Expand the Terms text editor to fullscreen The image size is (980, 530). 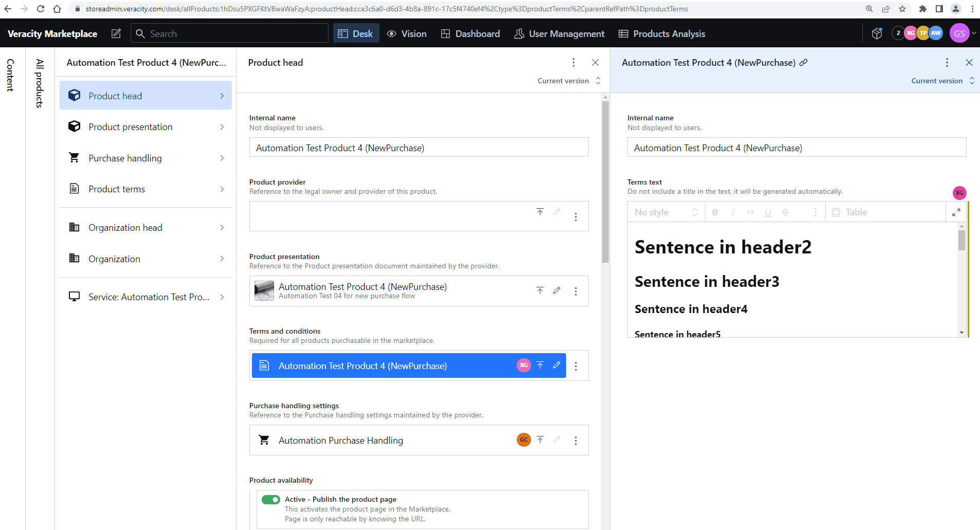(956, 212)
